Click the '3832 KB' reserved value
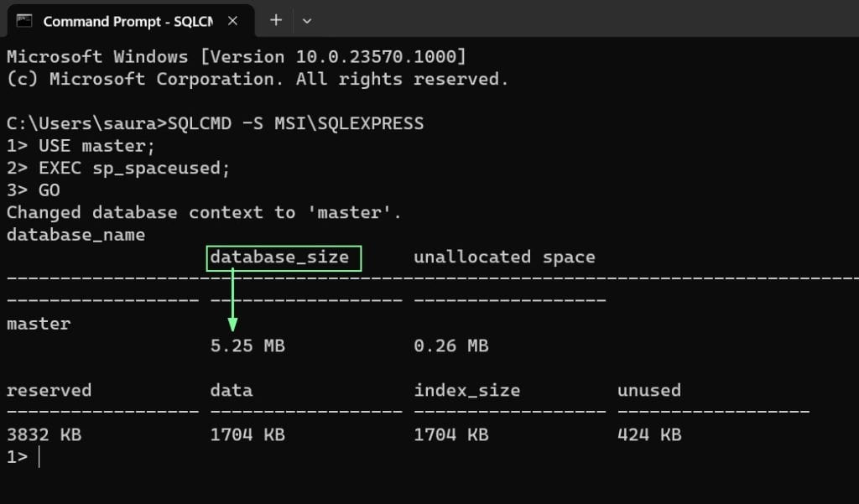The image size is (859, 504). [44, 434]
